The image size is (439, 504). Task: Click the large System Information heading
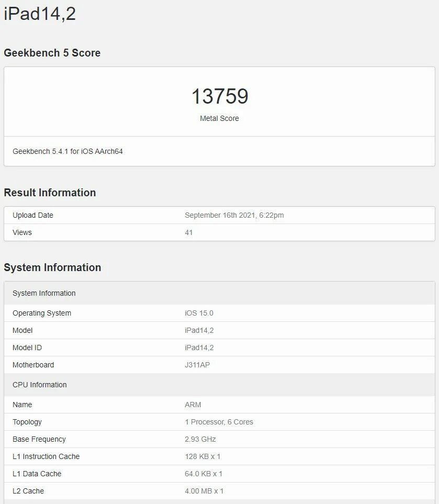pos(52,267)
